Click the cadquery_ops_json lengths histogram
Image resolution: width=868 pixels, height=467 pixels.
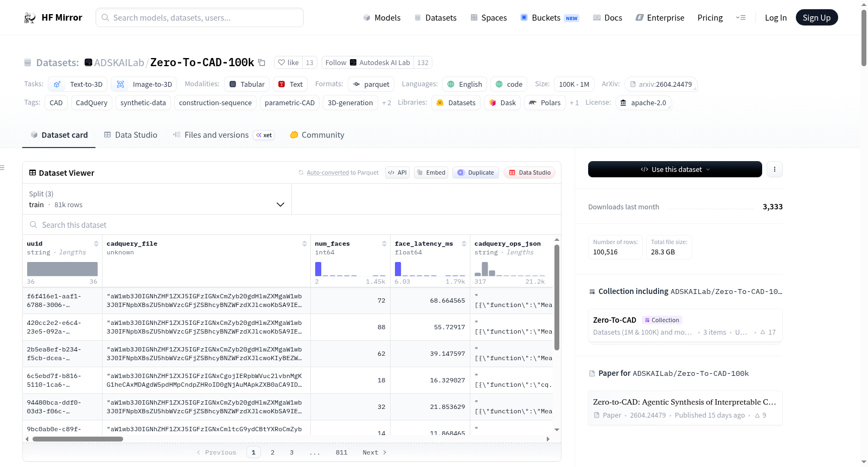(510, 269)
